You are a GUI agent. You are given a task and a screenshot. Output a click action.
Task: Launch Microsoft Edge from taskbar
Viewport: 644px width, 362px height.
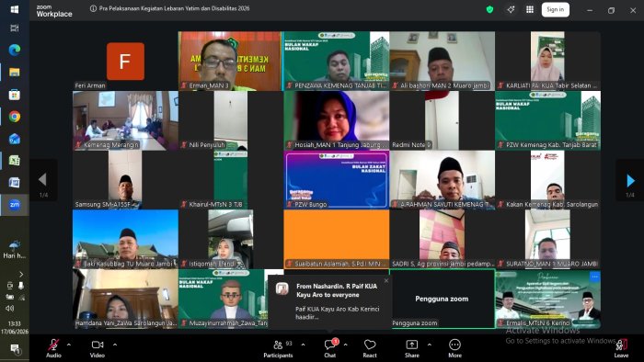click(x=15, y=50)
